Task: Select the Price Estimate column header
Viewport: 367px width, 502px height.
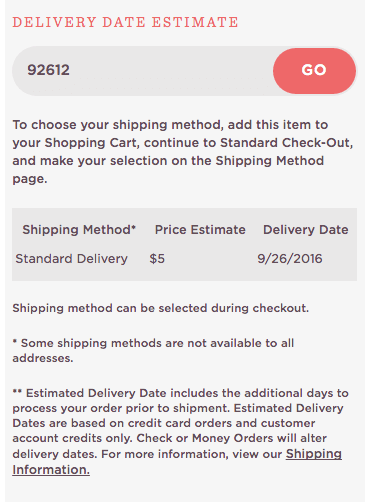Action: tap(200, 230)
